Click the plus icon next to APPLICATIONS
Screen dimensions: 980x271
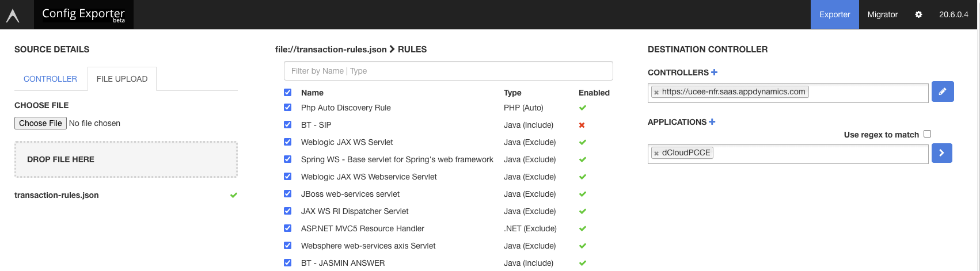(x=712, y=121)
